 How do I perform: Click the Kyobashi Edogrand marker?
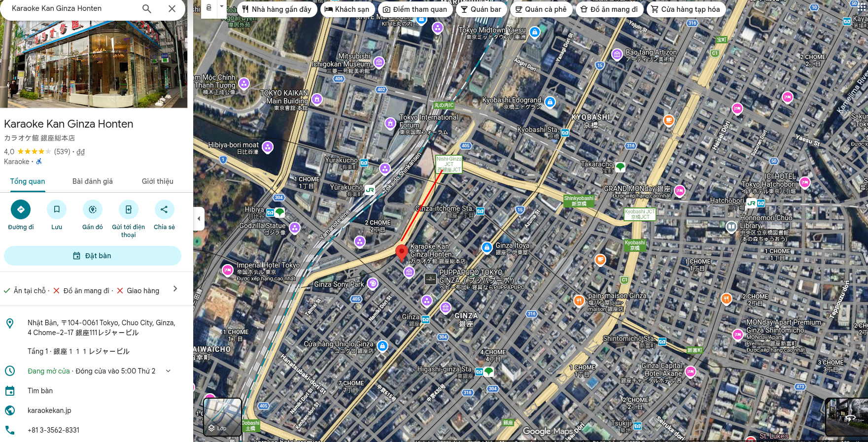(x=550, y=102)
